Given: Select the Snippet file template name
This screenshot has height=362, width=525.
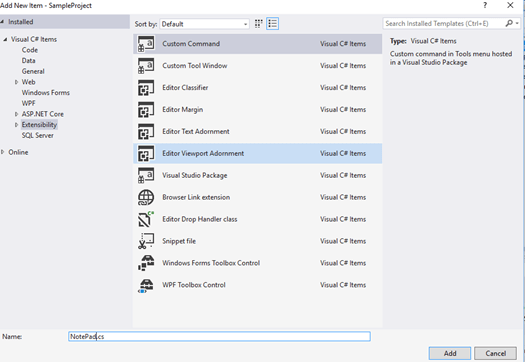Looking at the screenshot, I should (179, 241).
